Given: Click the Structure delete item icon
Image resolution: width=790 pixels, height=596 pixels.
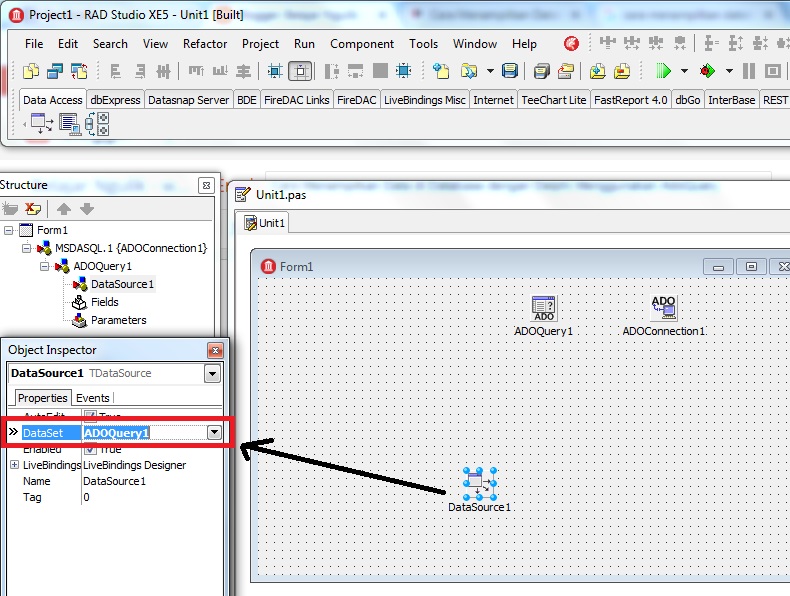Looking at the screenshot, I should click(33, 209).
